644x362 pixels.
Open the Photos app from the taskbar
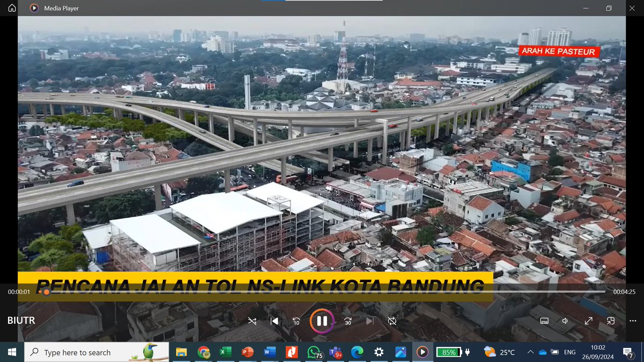point(401,352)
